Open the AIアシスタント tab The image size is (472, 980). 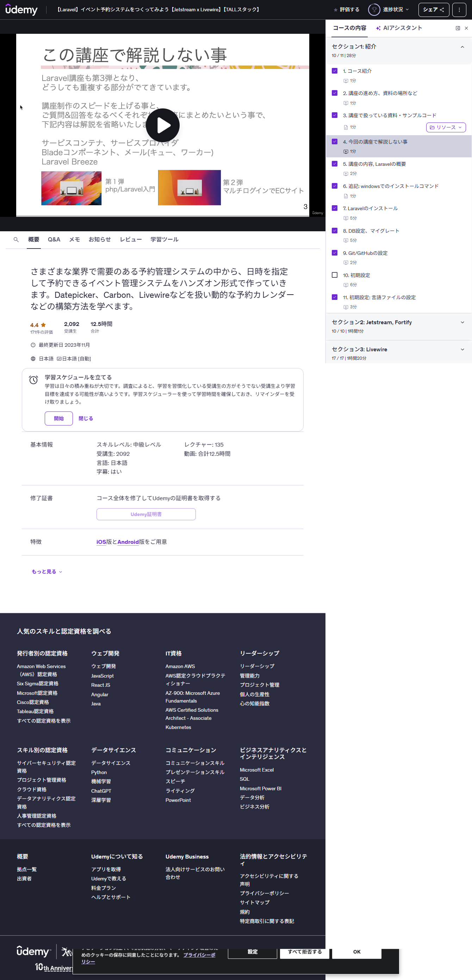[398, 28]
